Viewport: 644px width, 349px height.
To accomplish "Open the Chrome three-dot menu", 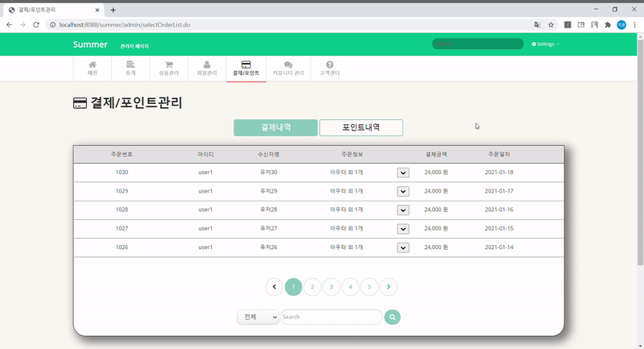I will click(634, 25).
